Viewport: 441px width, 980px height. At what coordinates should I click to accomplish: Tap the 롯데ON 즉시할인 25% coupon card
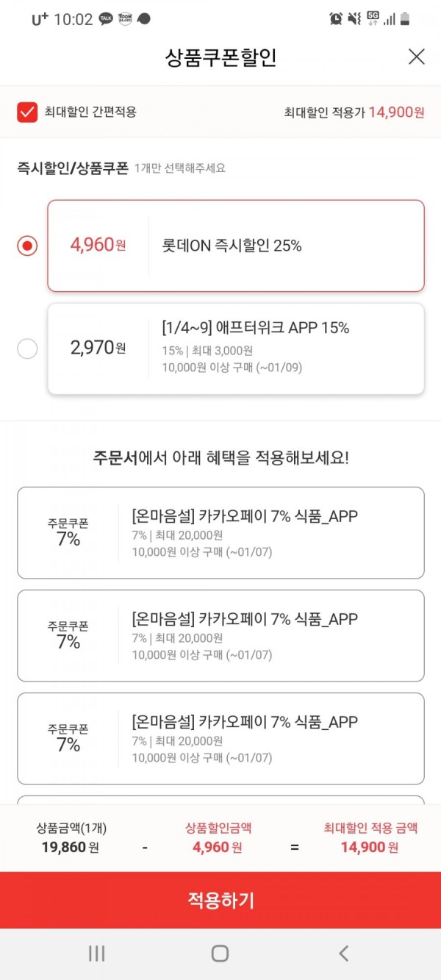pos(236,246)
